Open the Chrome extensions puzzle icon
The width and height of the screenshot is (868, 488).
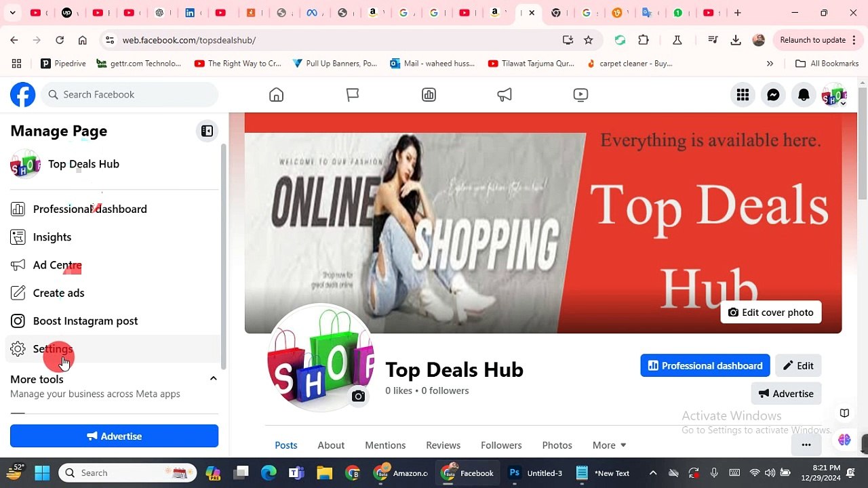click(x=644, y=40)
